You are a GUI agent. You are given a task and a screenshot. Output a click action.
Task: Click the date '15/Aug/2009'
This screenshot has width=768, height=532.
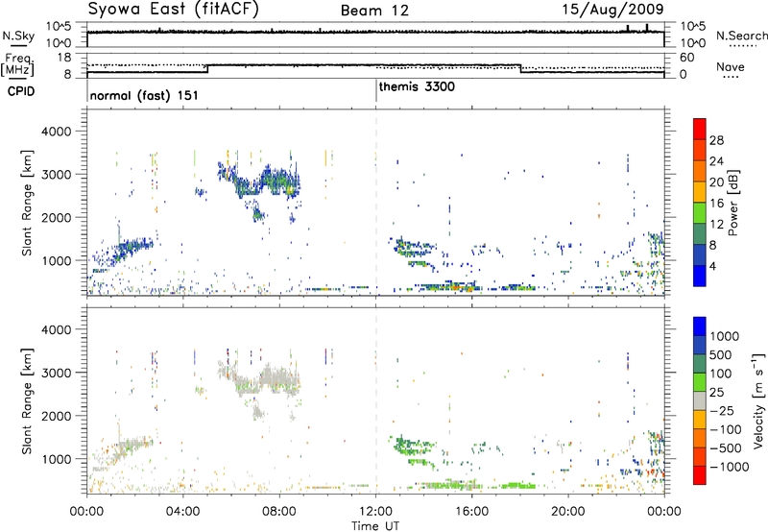(612, 9)
